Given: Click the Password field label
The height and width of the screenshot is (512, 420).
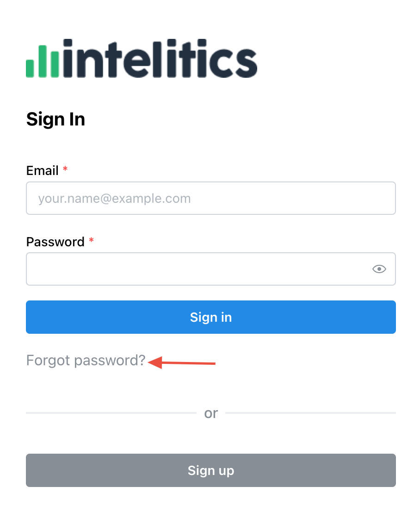Looking at the screenshot, I should tap(56, 242).
